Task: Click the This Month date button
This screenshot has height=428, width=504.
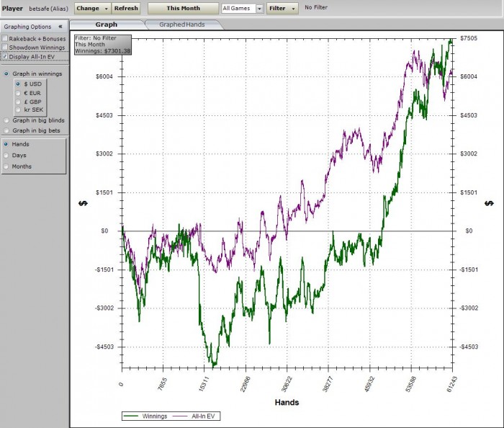Action: pyautogui.click(x=183, y=9)
